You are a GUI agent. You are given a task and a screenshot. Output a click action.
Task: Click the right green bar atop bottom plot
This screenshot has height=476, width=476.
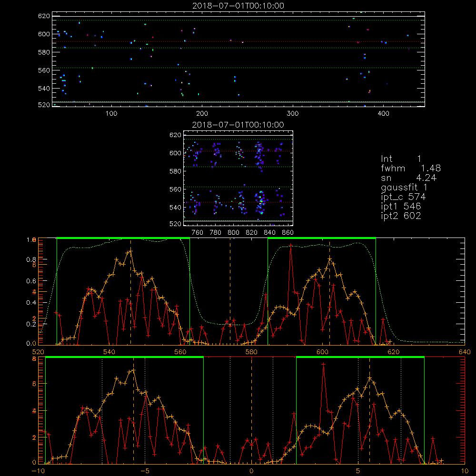[x=360, y=357]
